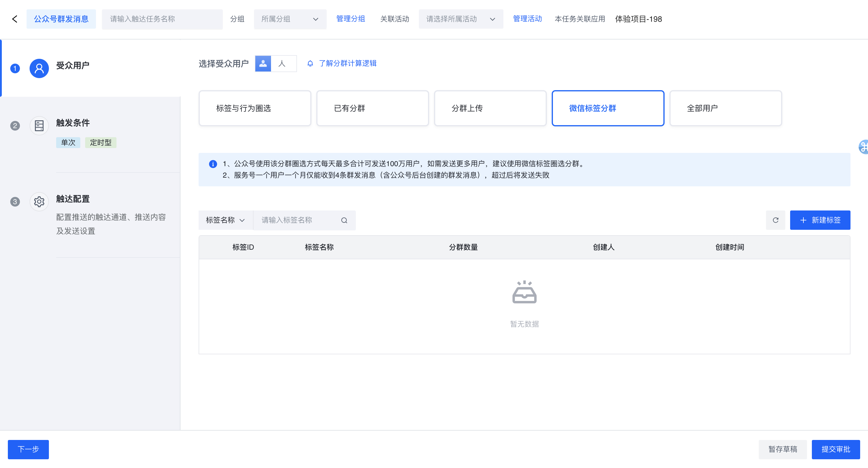Click the floating assistant icon at right edge
Screen dimensions: 868x468
click(863, 147)
